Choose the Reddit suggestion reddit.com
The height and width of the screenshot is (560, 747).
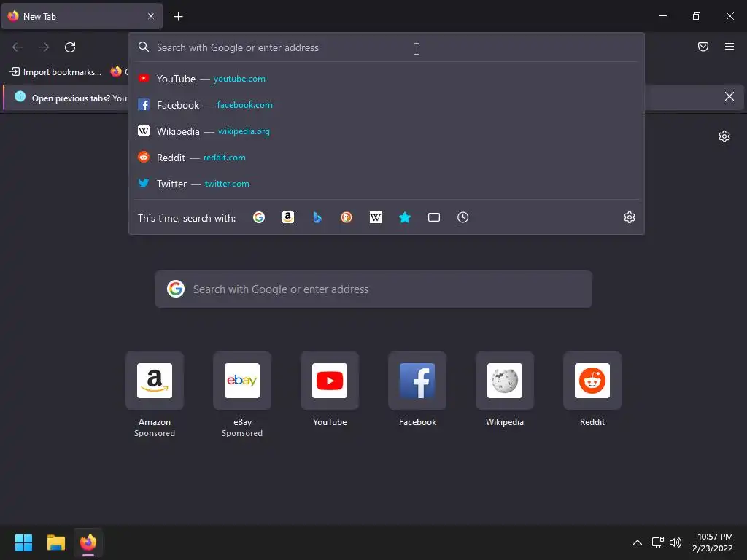pos(387,157)
